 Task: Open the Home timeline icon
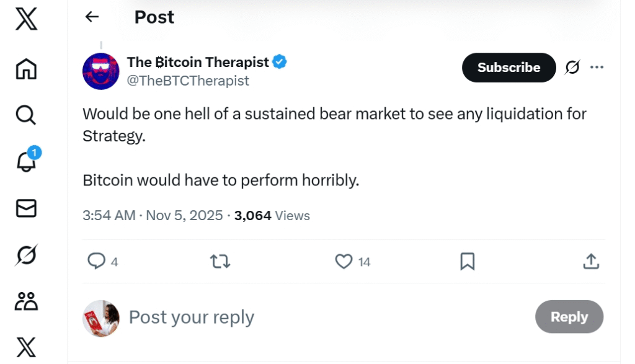[26, 69]
